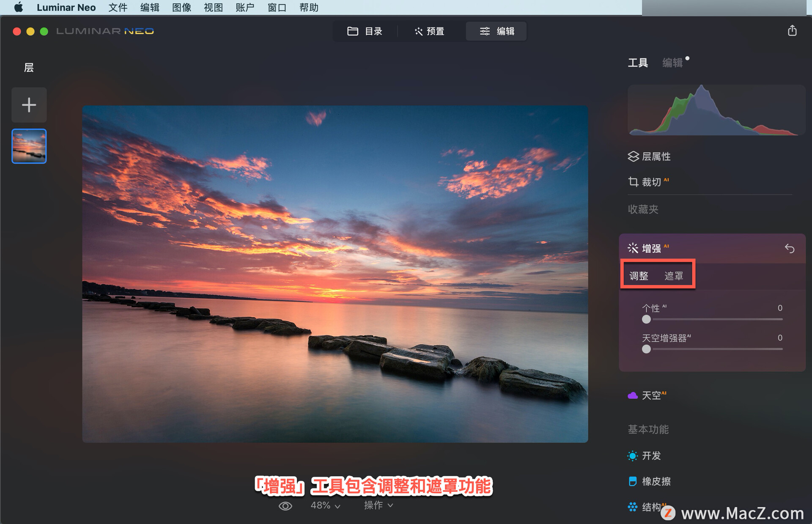Image resolution: width=812 pixels, height=524 pixels.
Task: Open the 图像 menu
Action: point(181,7)
